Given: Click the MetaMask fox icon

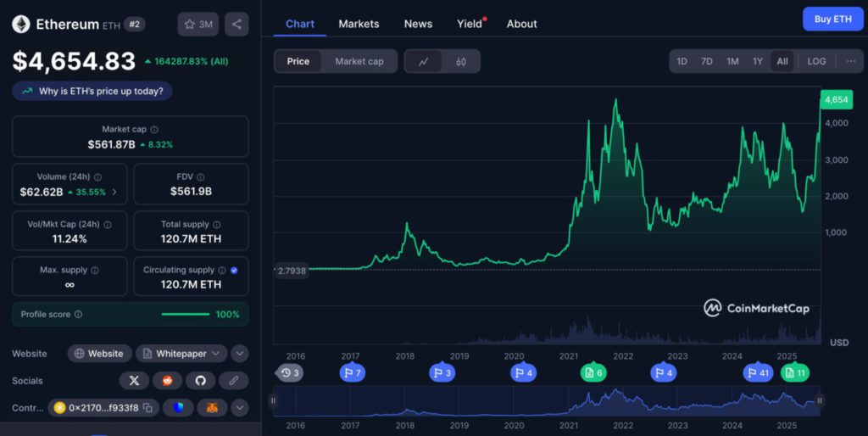Looking at the screenshot, I should 212,408.
